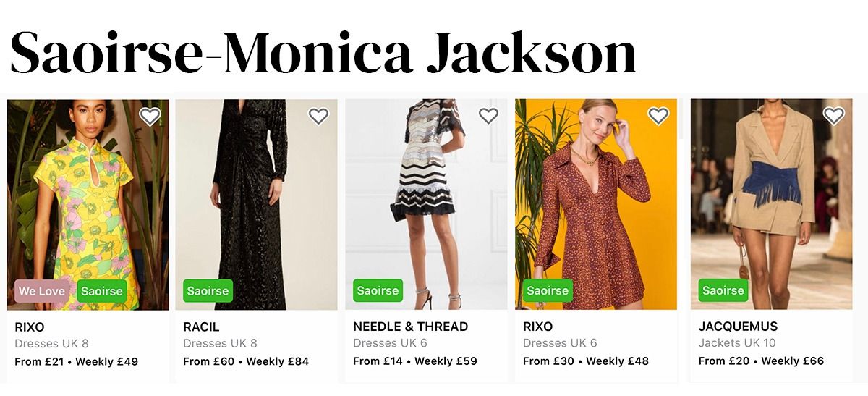Open the beige blazer runway photo
The height and width of the screenshot is (396, 868).
point(771,204)
